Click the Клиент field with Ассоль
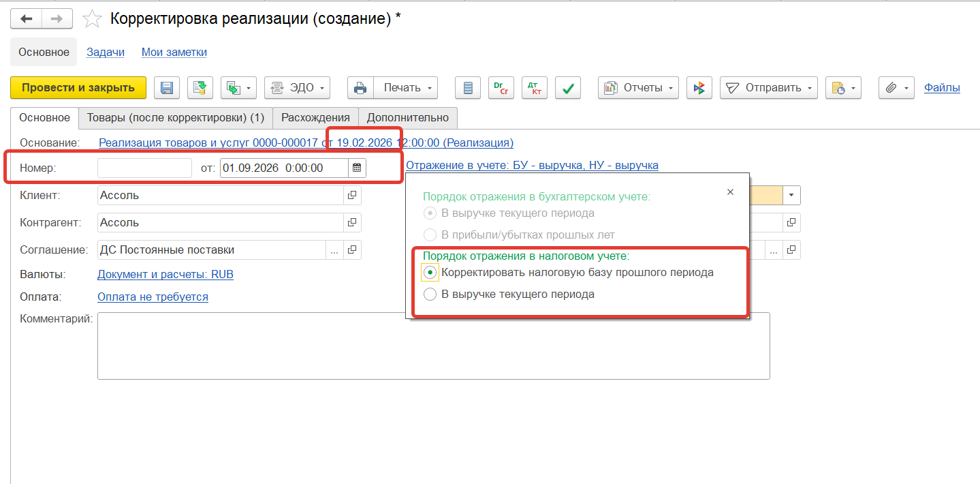The width and height of the screenshot is (980, 484). tap(220, 196)
